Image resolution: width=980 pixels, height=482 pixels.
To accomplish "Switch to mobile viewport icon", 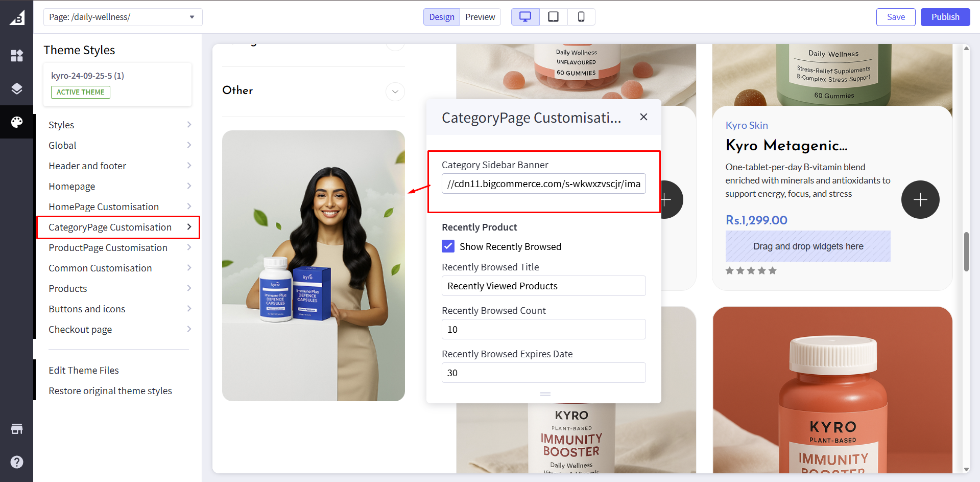I will [x=581, y=17].
